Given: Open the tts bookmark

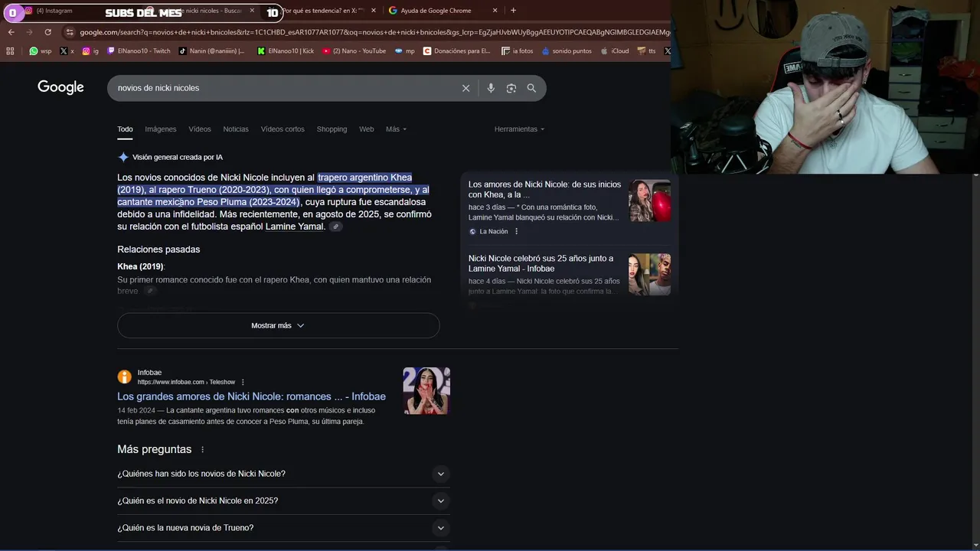Looking at the screenshot, I should point(646,51).
